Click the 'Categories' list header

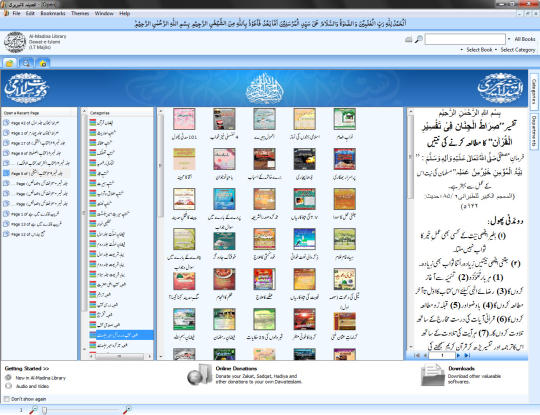100,113
